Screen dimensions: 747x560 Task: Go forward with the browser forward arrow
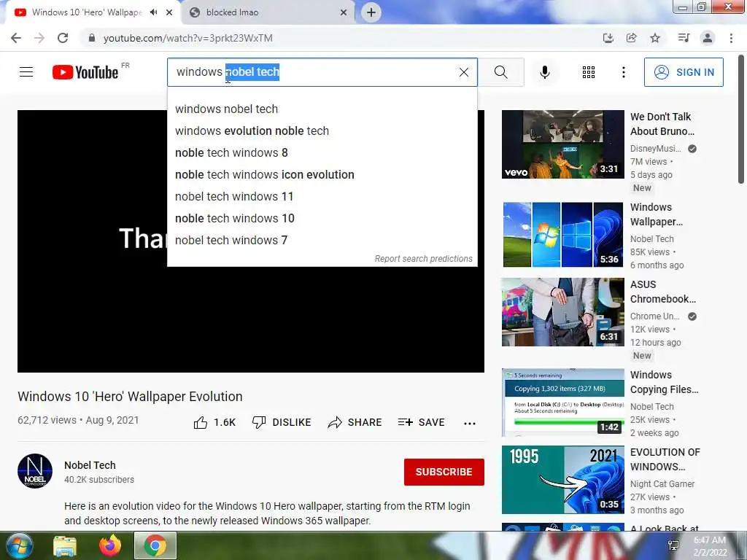[x=39, y=38]
